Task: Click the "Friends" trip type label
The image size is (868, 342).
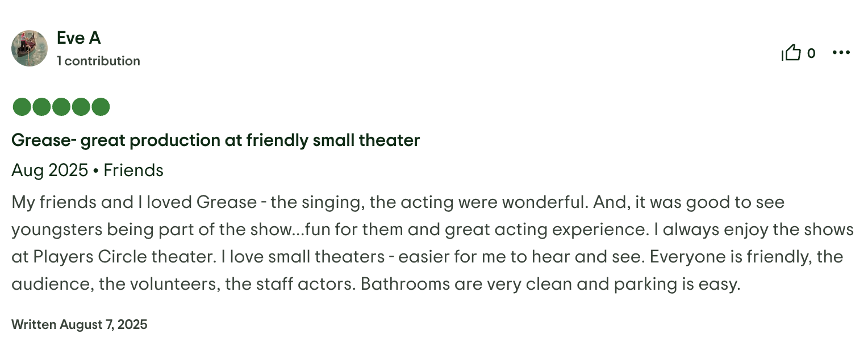Action: 133,170
